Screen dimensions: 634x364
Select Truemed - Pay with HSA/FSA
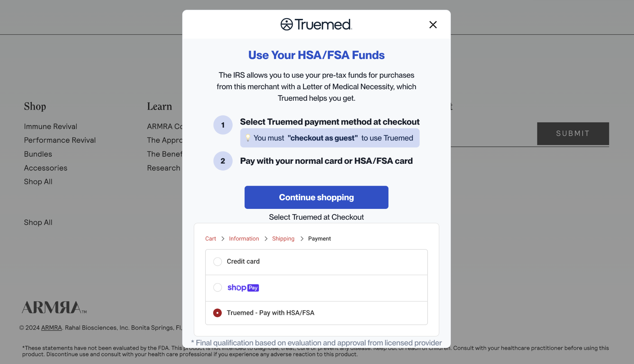pyautogui.click(x=217, y=313)
